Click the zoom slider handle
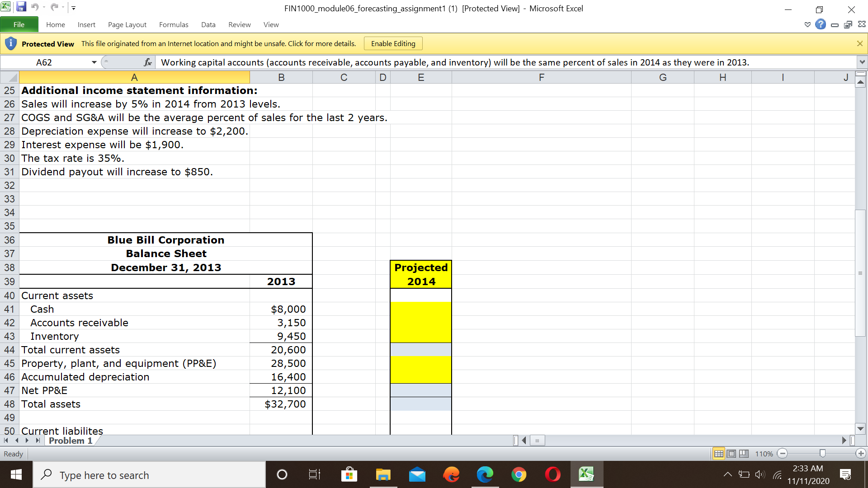Viewport: 868px width, 488px height. coord(822,453)
